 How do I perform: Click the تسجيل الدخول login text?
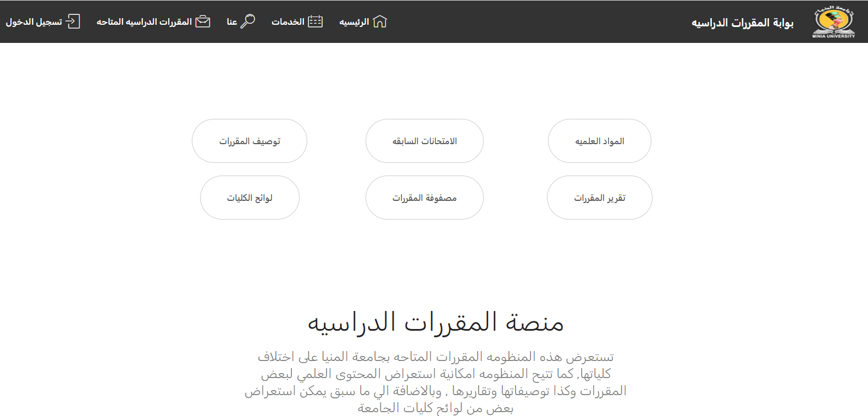click(x=34, y=22)
